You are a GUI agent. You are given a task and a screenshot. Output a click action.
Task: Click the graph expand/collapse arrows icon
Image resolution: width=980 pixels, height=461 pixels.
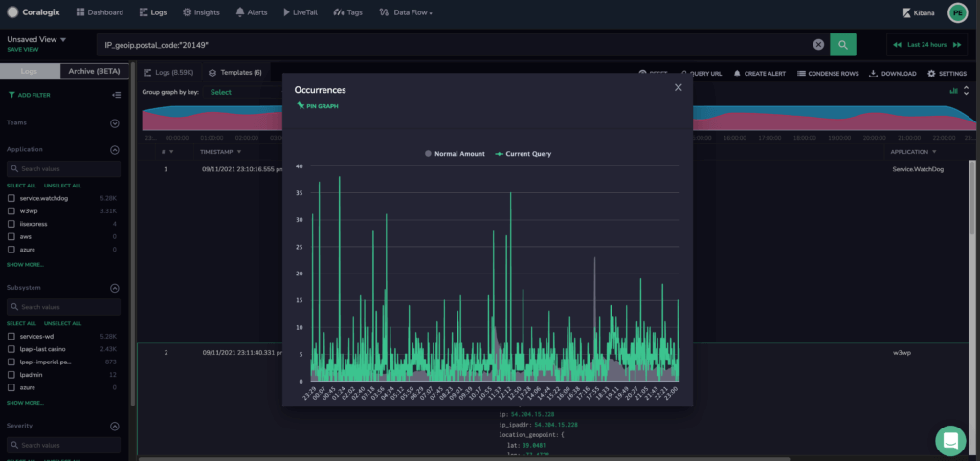coord(966,91)
